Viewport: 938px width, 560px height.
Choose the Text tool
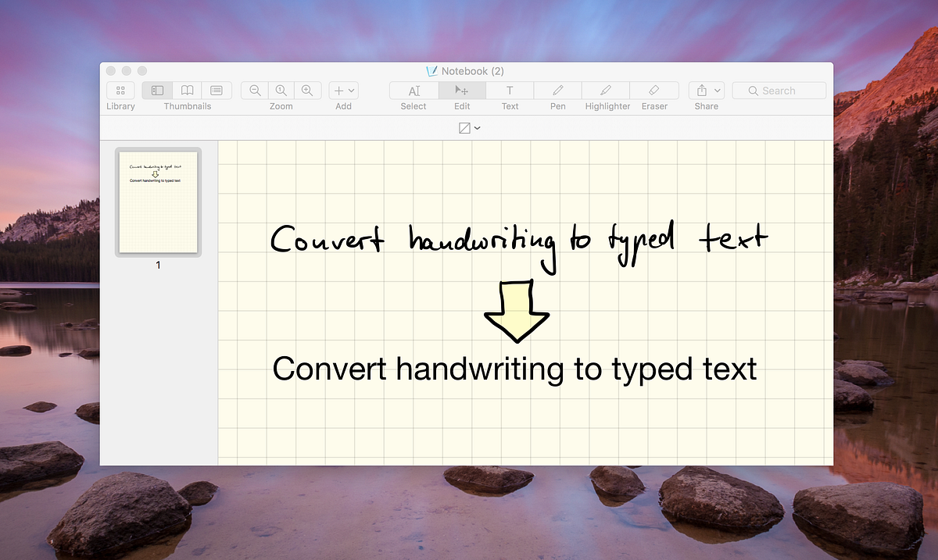pyautogui.click(x=509, y=90)
